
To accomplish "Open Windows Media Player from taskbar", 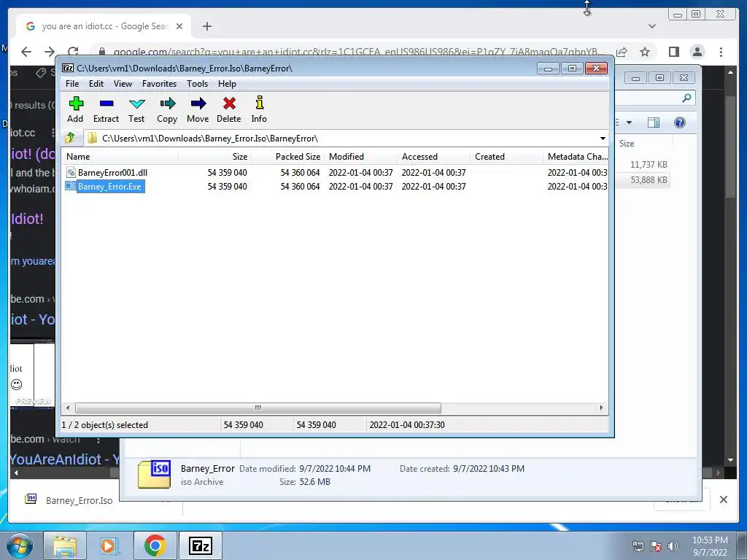I will pos(109,545).
